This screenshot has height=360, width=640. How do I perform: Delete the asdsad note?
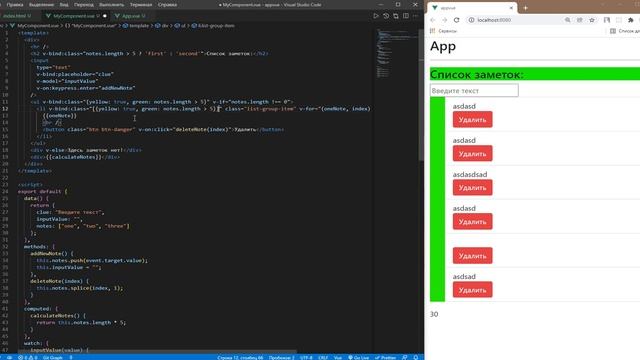click(x=472, y=290)
